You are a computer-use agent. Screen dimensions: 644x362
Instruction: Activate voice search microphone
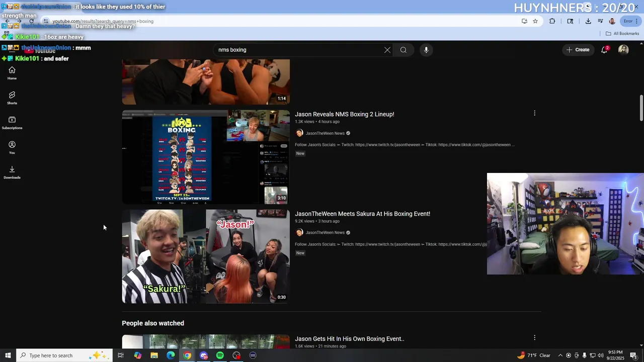click(x=426, y=50)
